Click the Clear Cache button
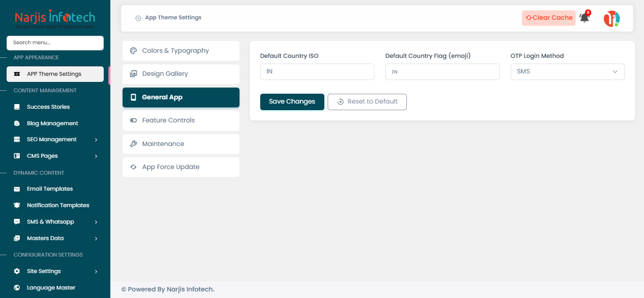644x298 pixels. (549, 18)
